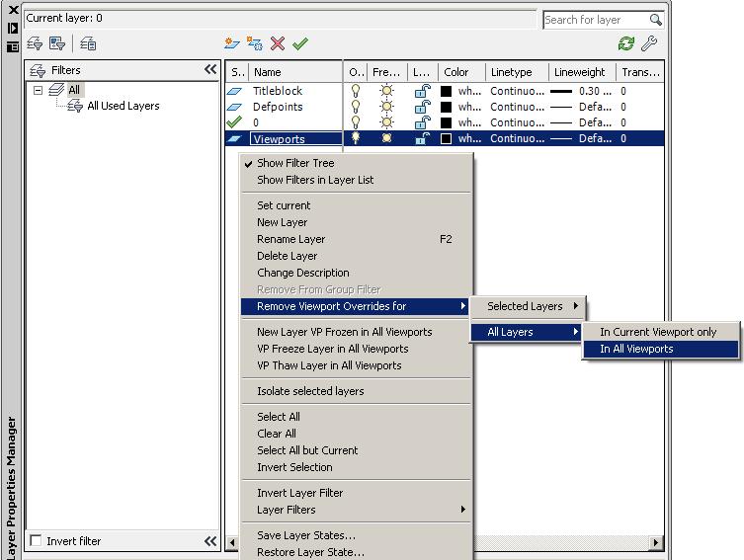744x560 pixels.
Task: Collapse the Filters panel with double chevron
Action: click(210, 70)
